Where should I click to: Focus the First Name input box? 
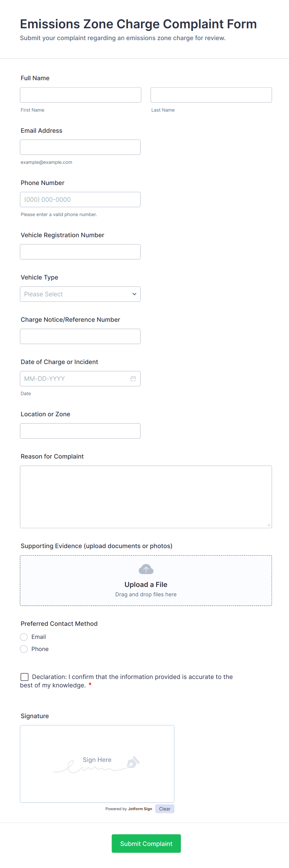coord(80,95)
